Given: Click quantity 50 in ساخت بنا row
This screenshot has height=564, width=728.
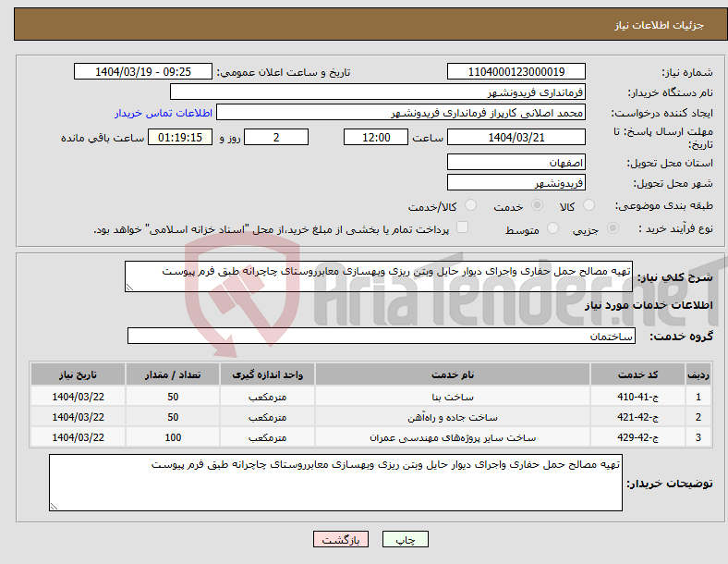Looking at the screenshot, I should (x=173, y=397).
